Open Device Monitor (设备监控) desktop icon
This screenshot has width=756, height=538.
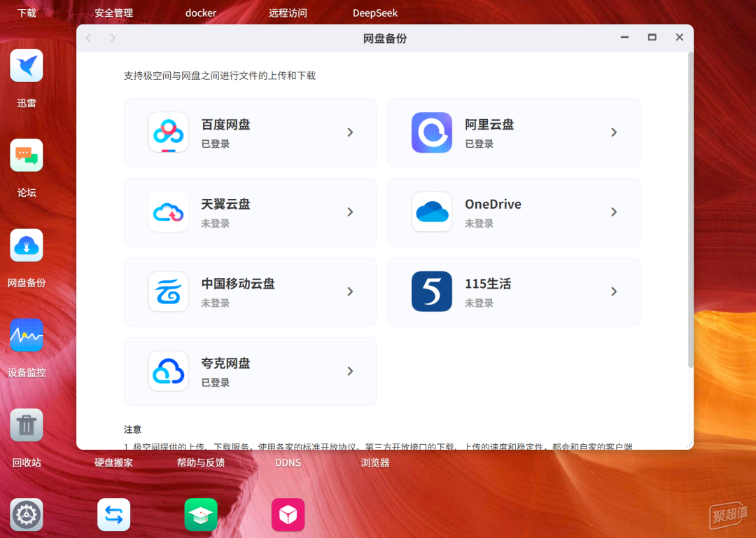point(27,336)
